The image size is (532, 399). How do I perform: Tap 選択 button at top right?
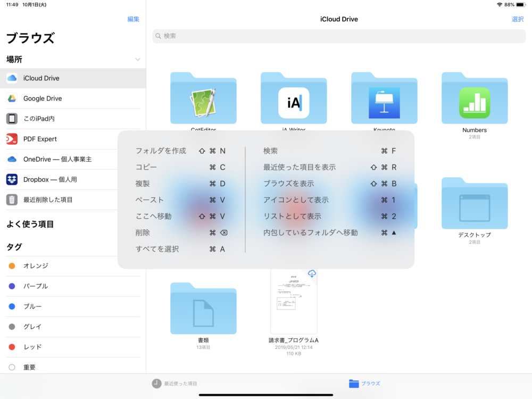518,19
